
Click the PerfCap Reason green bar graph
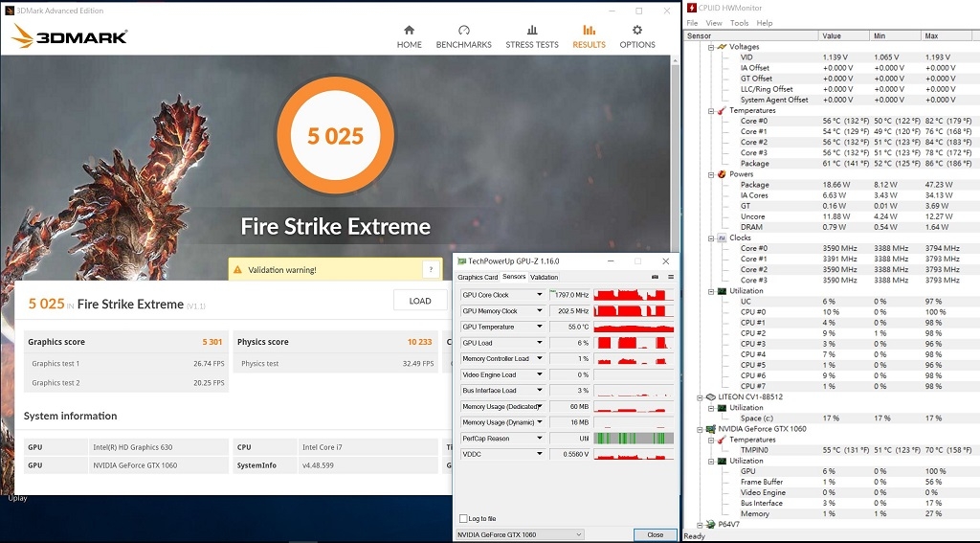634,438
